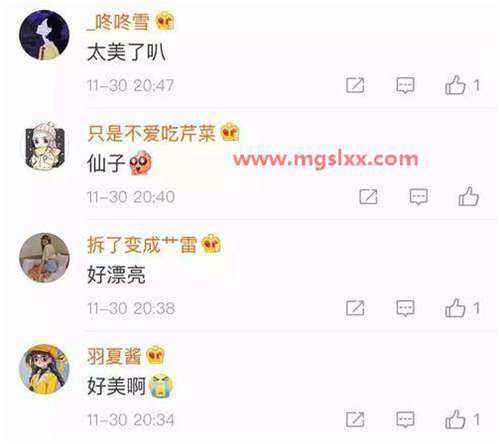Reply to the 太美了叭 comment
Image resolution: width=500 pixels, height=444 pixels.
click(405, 85)
